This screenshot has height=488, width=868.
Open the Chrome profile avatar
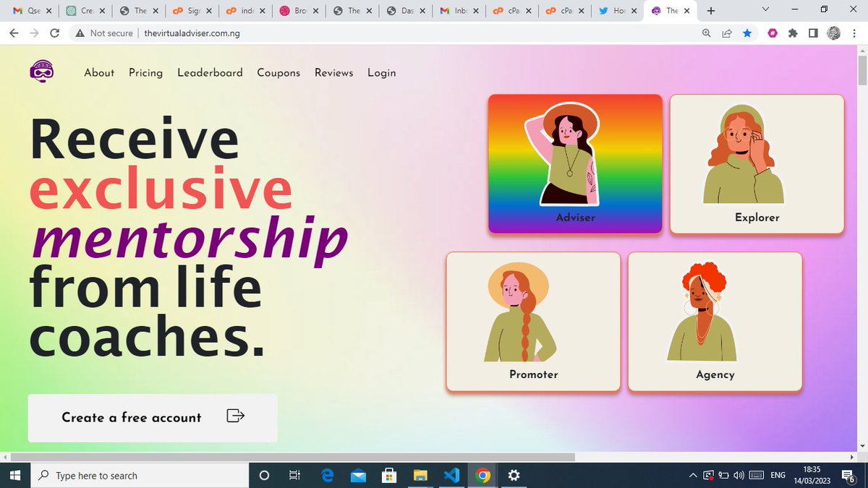(x=833, y=33)
